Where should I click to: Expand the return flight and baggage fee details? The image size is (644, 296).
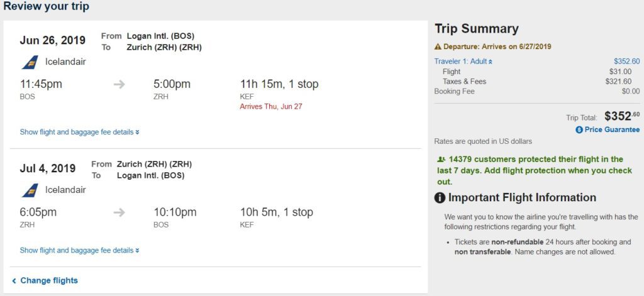[x=79, y=250]
